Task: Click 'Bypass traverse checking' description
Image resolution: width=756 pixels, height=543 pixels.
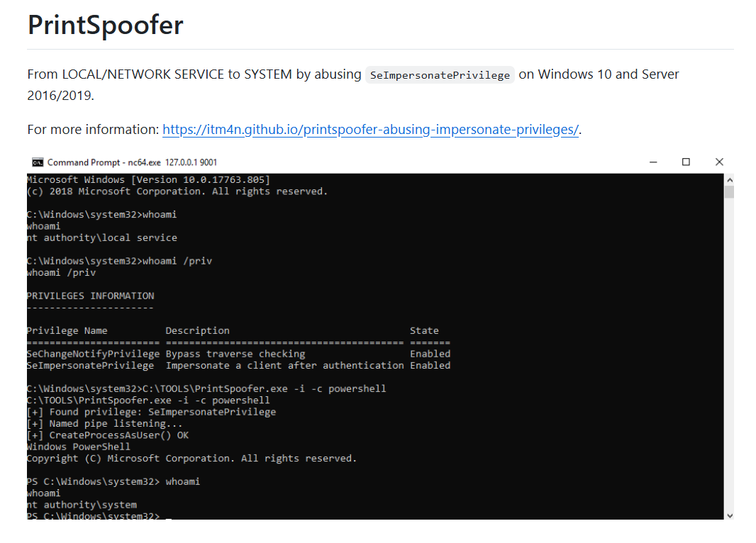Action: click(235, 354)
